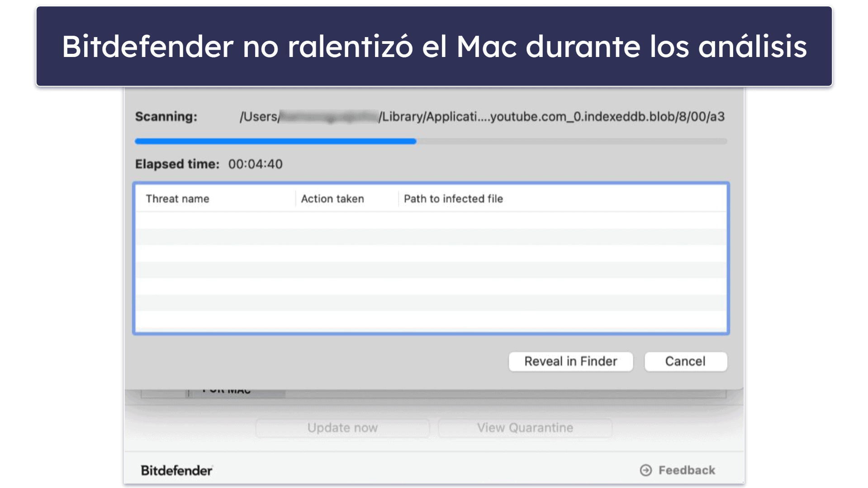
Task: Click the Spanish headline banner about Bitdefender
Action: [x=434, y=46]
